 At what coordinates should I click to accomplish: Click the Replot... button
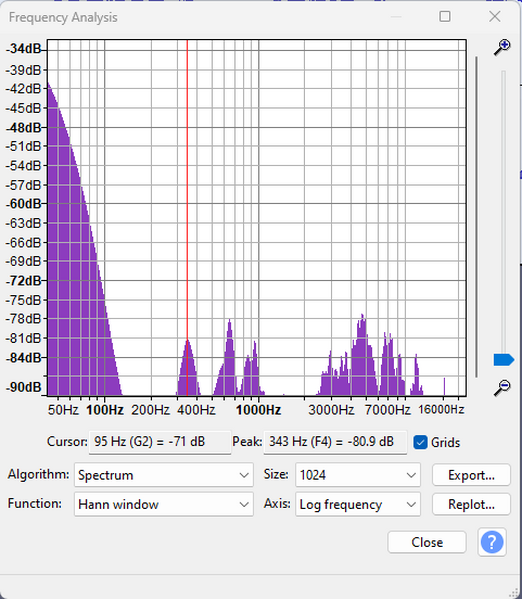(x=471, y=504)
